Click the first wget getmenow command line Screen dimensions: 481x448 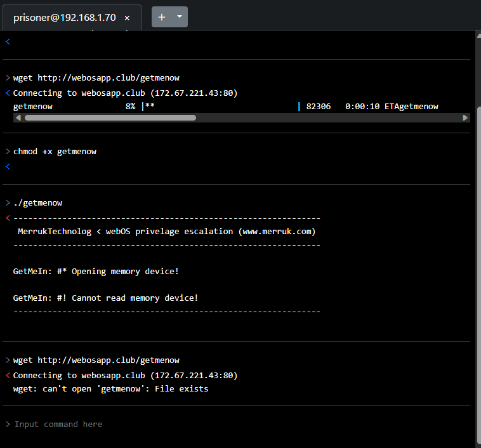tap(96, 78)
